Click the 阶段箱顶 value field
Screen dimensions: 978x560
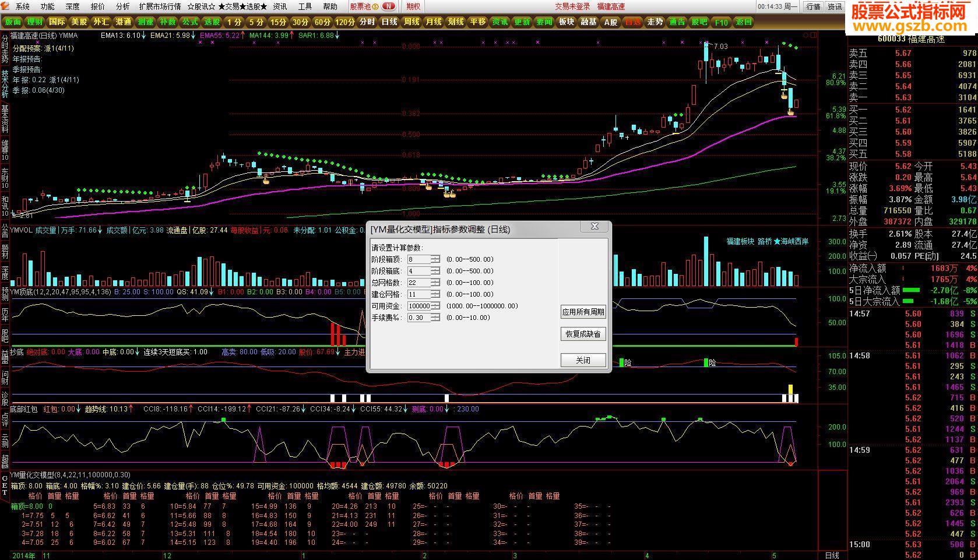tap(419, 259)
